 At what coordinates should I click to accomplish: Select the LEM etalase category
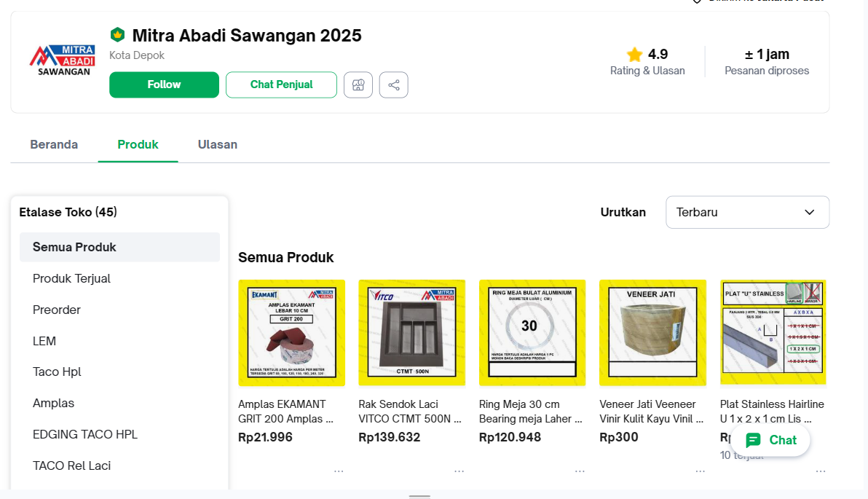pos(44,341)
